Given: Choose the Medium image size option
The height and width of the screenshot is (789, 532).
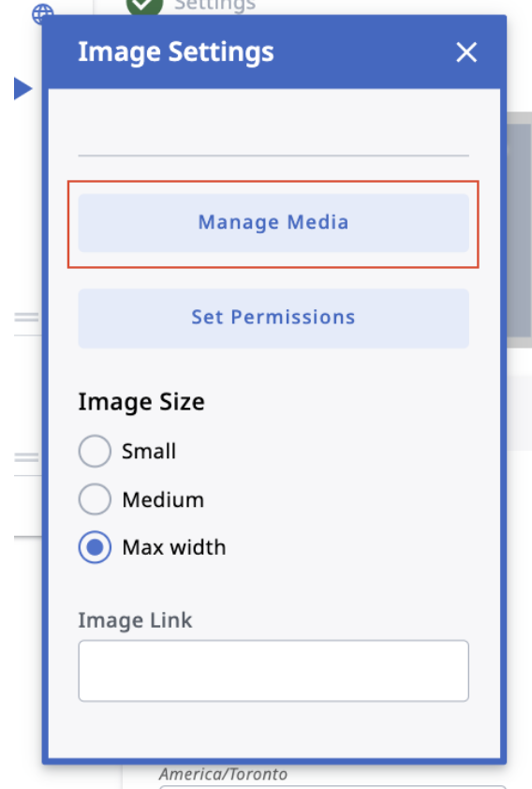Looking at the screenshot, I should 95,499.
